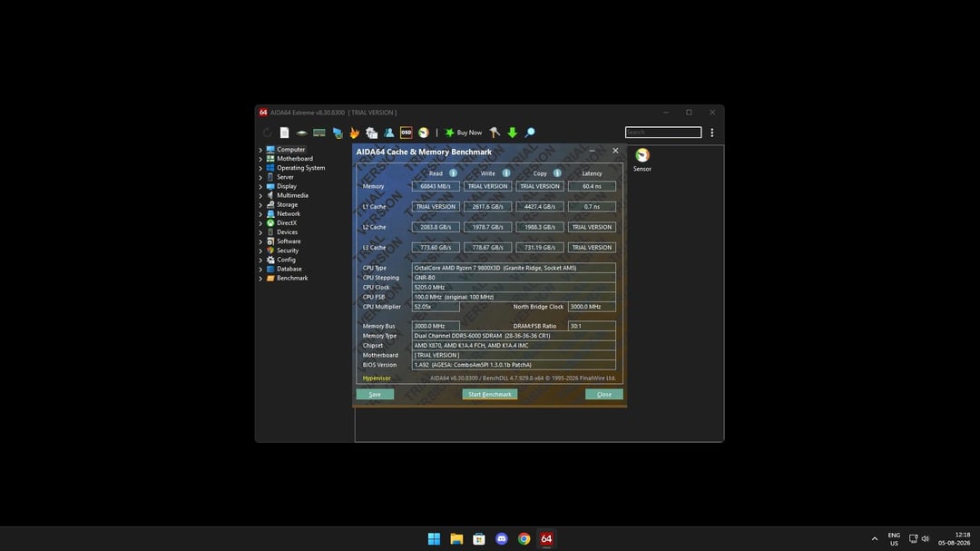
Task: Click the greyed refresh icon in toolbar
Action: tap(267, 133)
